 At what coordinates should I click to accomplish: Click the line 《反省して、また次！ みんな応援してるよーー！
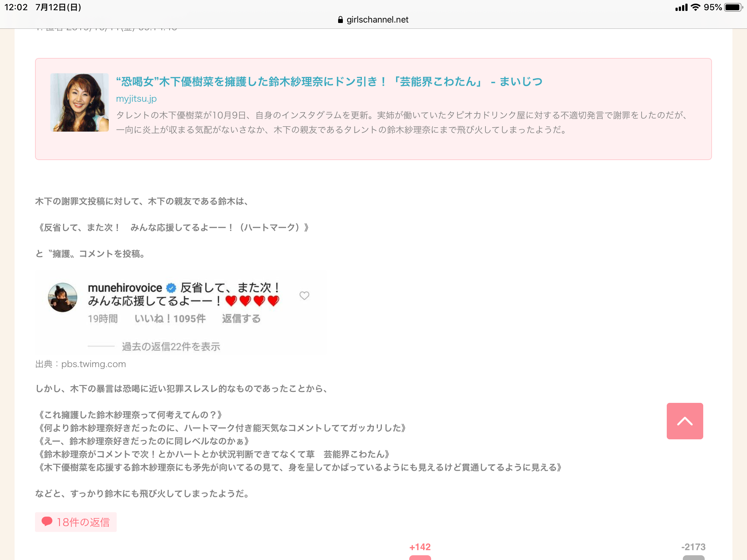[173, 227]
